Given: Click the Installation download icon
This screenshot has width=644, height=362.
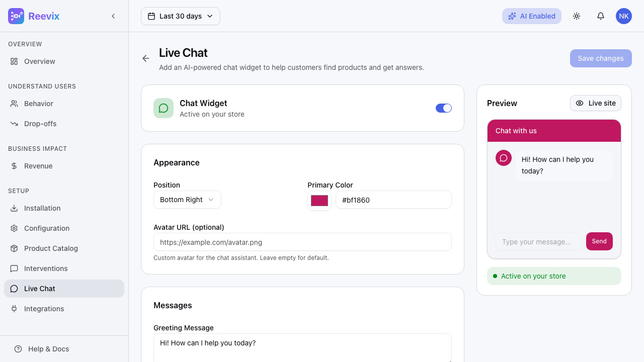Looking at the screenshot, I should [14, 208].
